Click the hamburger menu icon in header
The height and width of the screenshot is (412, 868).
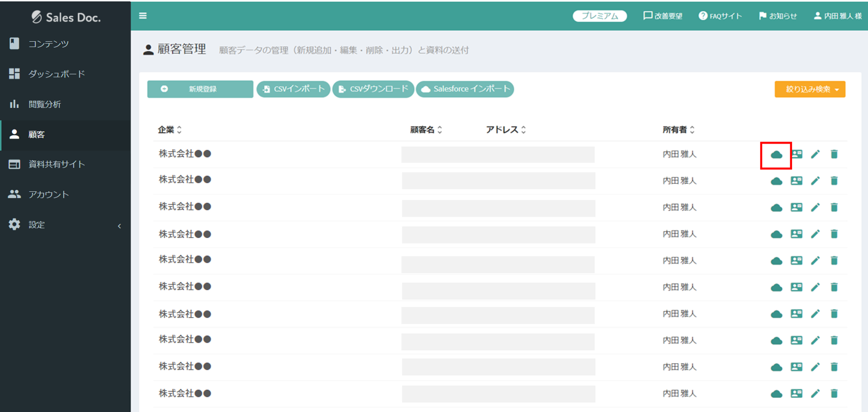click(x=143, y=16)
